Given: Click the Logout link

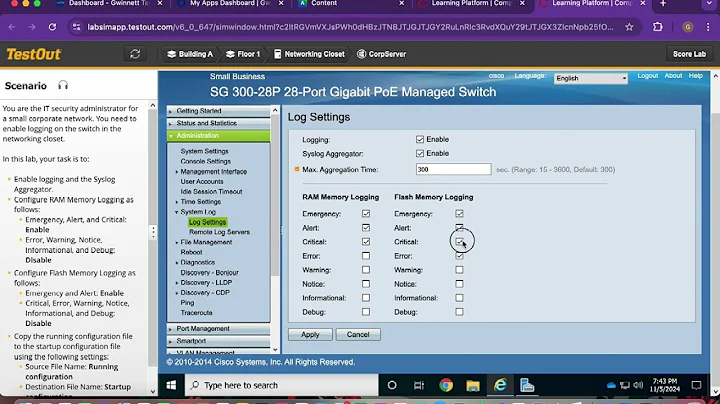Looking at the screenshot, I should point(647,76).
